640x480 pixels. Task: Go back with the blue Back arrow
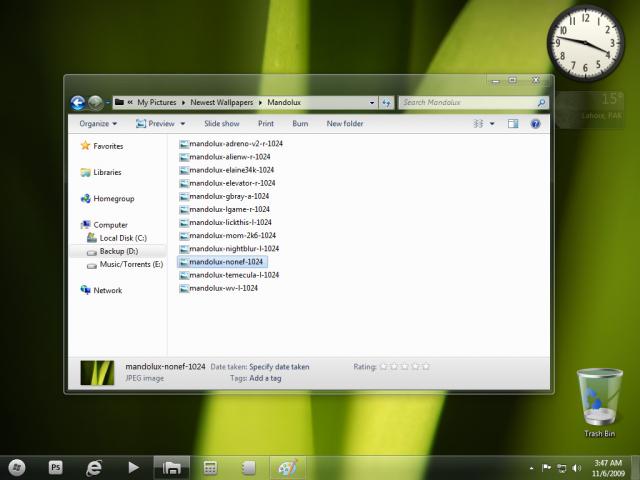[x=78, y=103]
